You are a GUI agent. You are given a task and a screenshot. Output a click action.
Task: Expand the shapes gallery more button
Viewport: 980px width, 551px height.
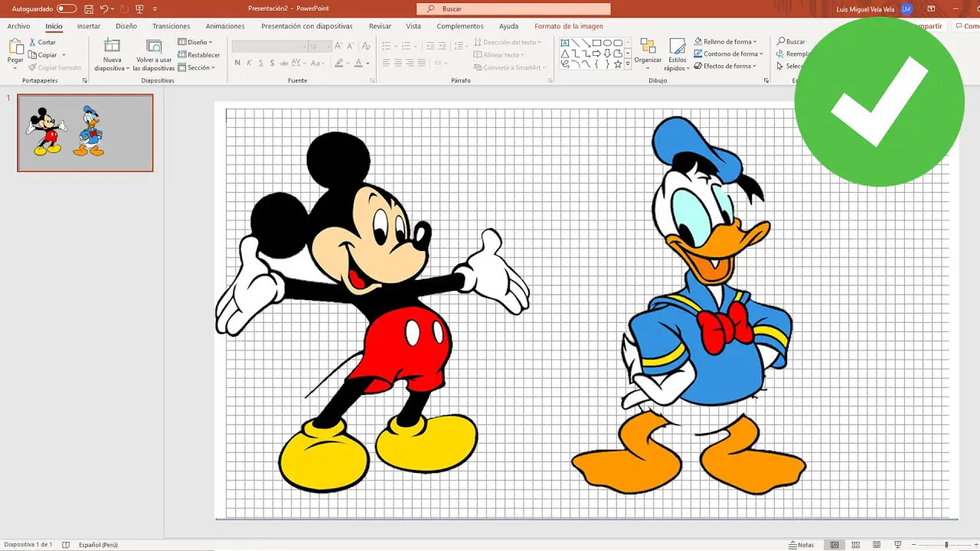(x=628, y=64)
